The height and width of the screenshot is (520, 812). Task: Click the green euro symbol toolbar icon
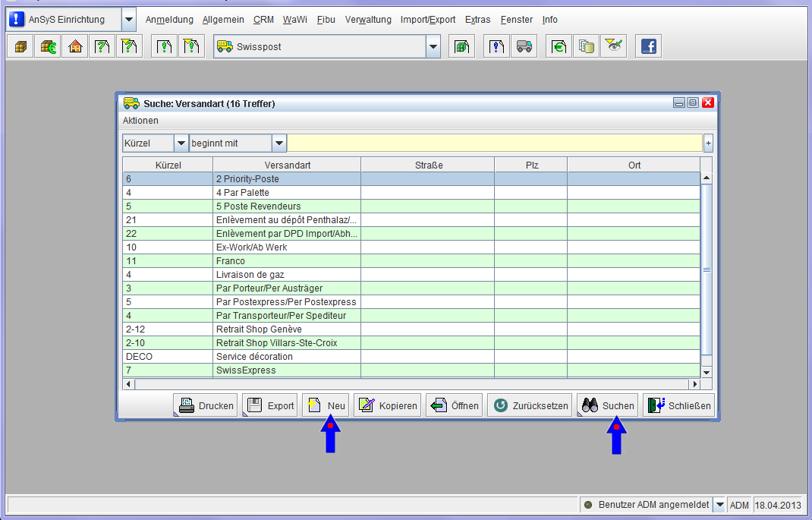pos(559,46)
